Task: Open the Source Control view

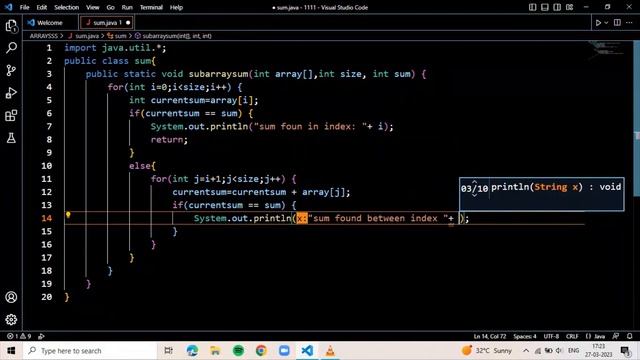Action: (x=11, y=70)
